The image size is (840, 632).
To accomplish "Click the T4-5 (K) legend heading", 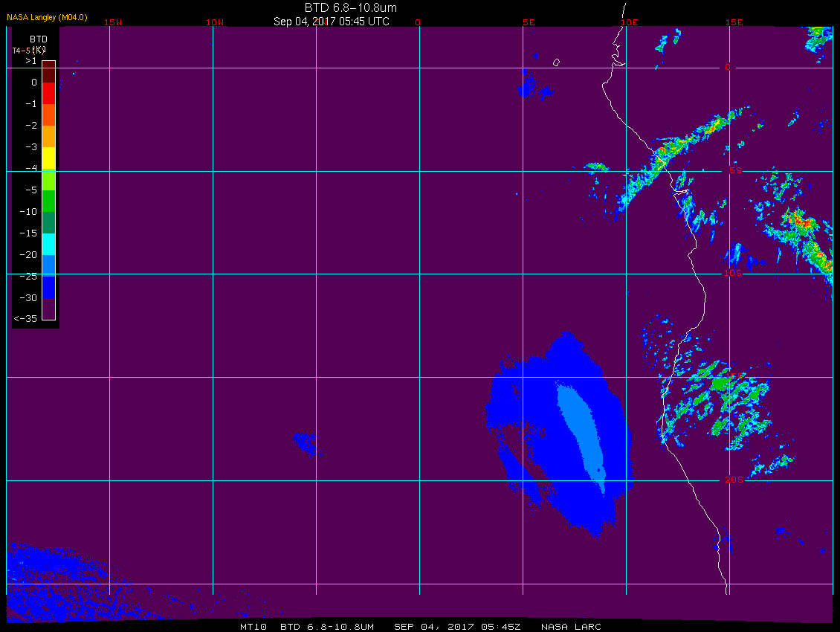I will pos(29,51).
